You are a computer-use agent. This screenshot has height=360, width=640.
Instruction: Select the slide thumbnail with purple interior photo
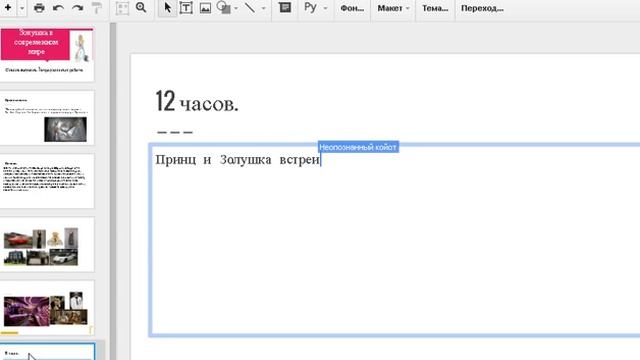(47, 307)
